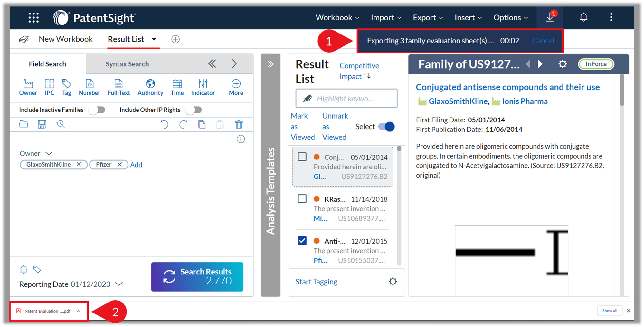Open the search info icon
Image resolution: width=644 pixels, height=327 pixels.
coord(241,139)
